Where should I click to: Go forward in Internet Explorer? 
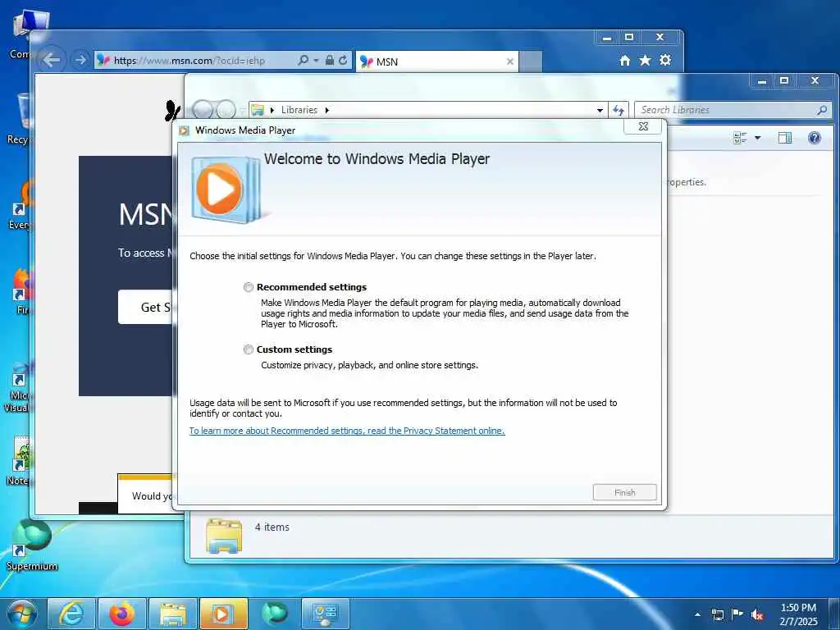click(80, 60)
